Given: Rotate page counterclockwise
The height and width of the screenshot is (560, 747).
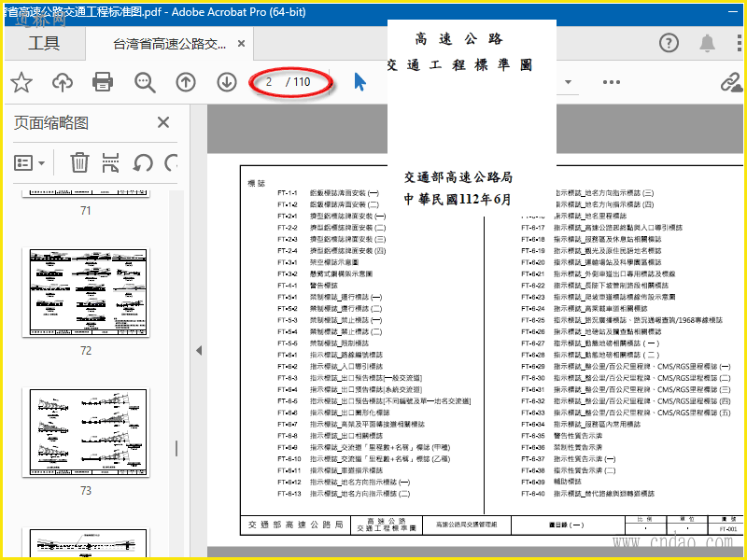Looking at the screenshot, I should point(143,162).
